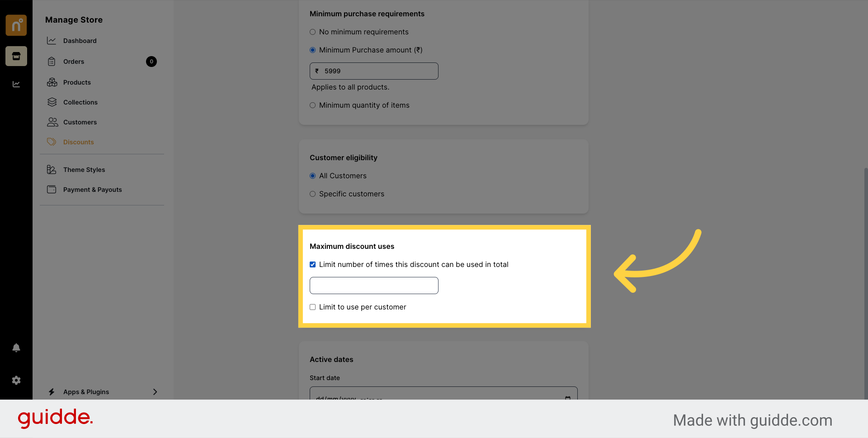Screen dimensions: 868x438
Task: Select All Customers radio button
Action: tap(312, 176)
